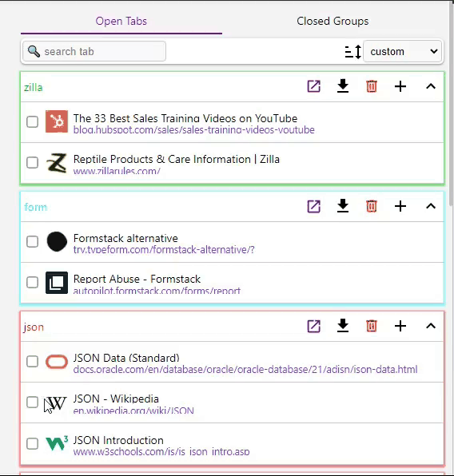Download the zilla group tabs
Screen dimensions: 454x476
[x=343, y=86]
